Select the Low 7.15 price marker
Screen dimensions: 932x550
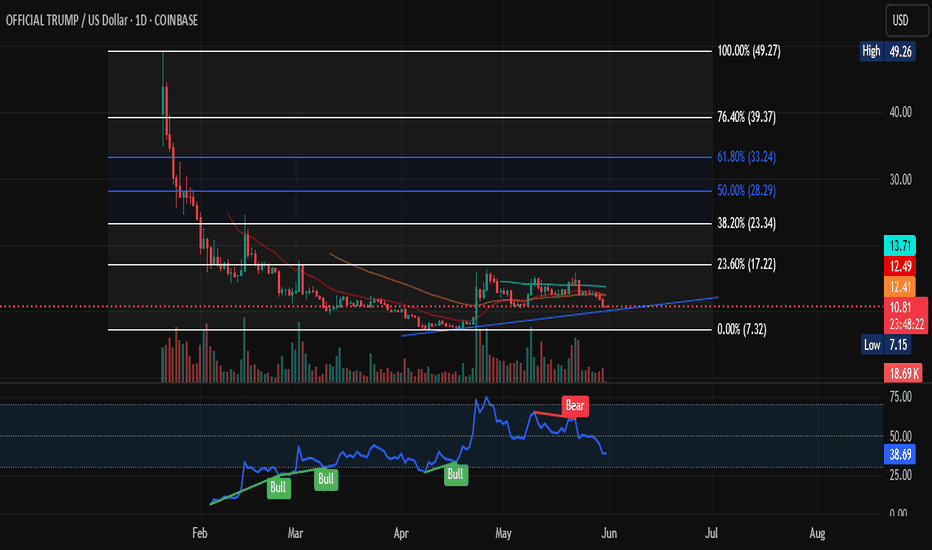885,345
